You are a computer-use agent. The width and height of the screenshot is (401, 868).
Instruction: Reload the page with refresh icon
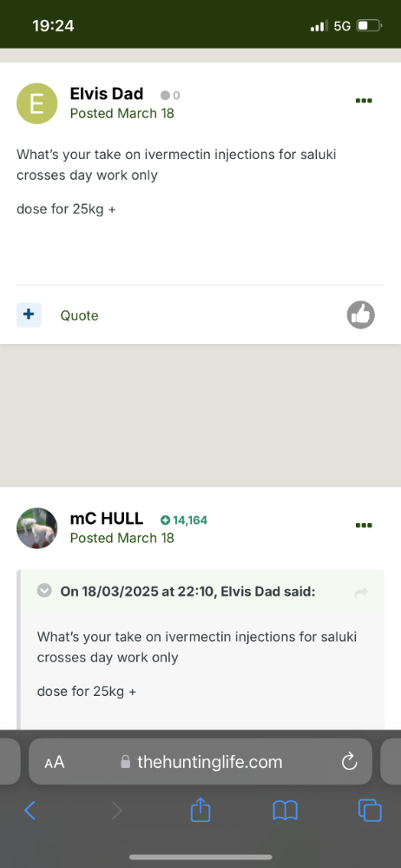[x=349, y=762]
